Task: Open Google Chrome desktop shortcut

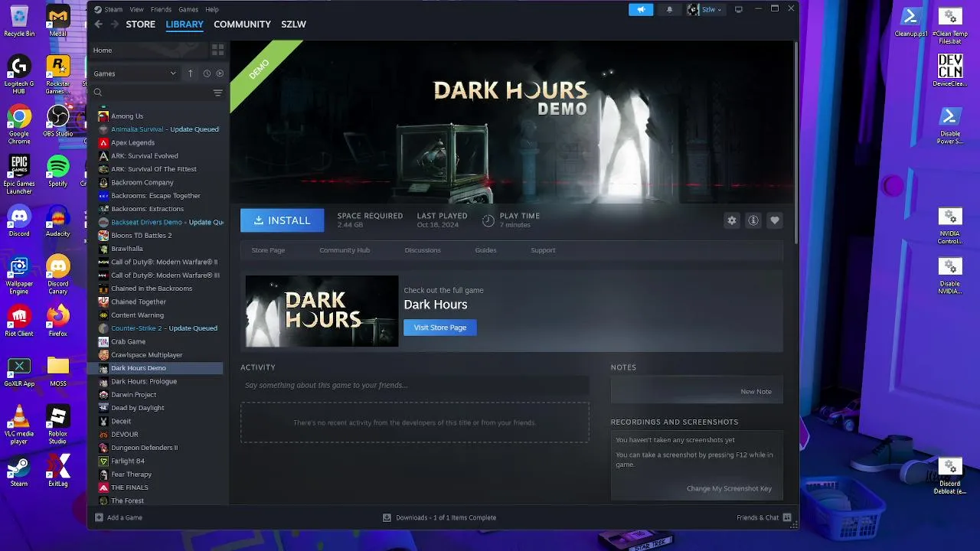Action: click(19, 126)
